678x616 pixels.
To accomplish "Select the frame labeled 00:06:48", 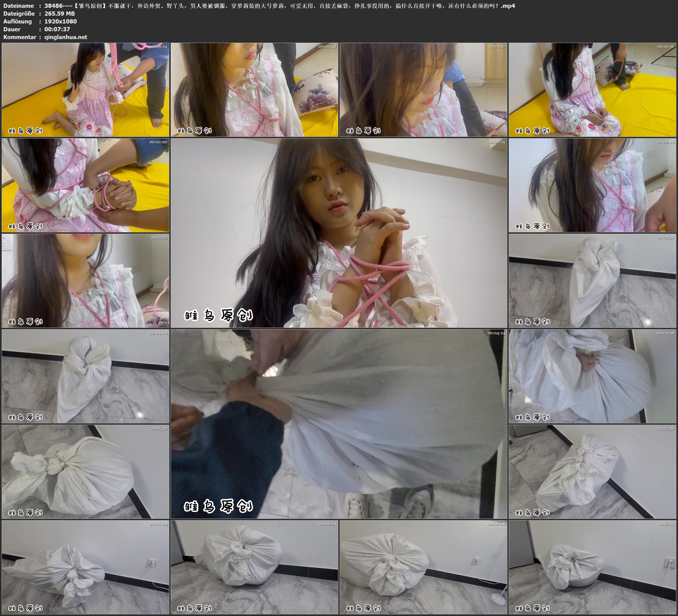I will (x=423, y=567).
